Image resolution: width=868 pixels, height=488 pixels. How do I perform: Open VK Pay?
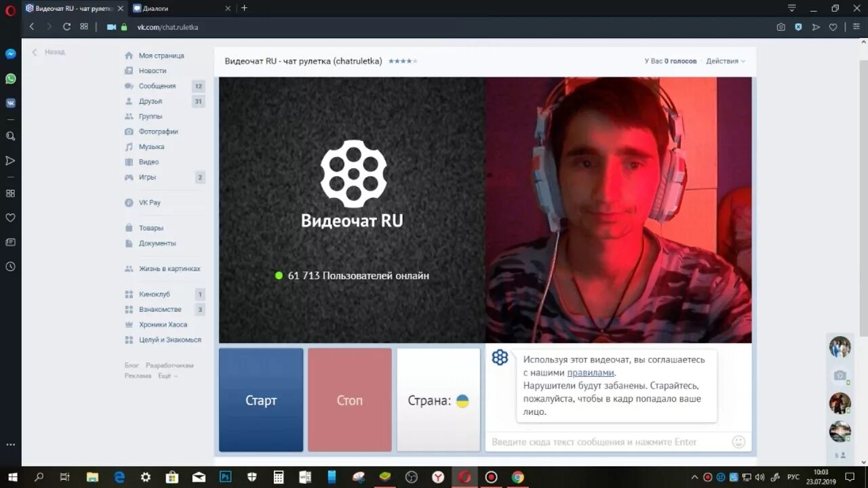[x=149, y=203]
